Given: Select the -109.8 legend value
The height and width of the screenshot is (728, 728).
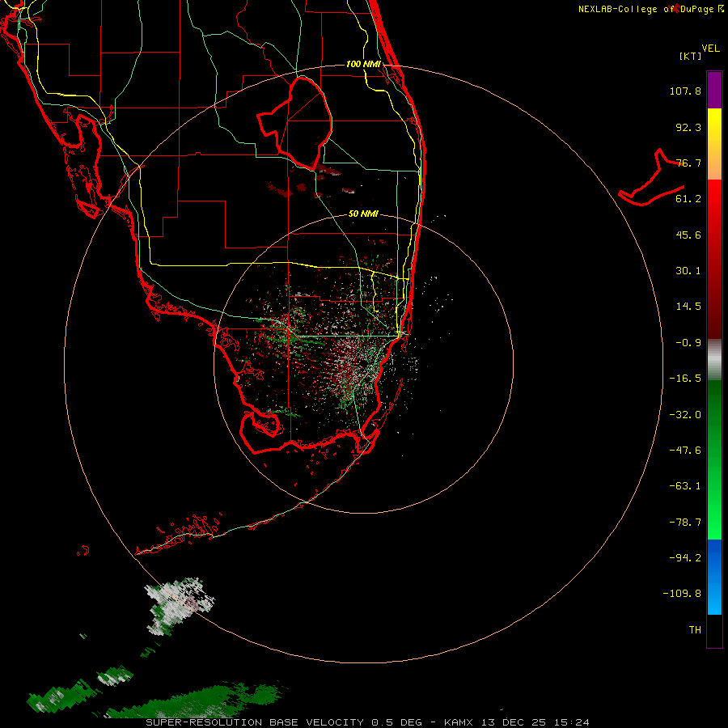Looking at the screenshot, I should tap(682, 594).
